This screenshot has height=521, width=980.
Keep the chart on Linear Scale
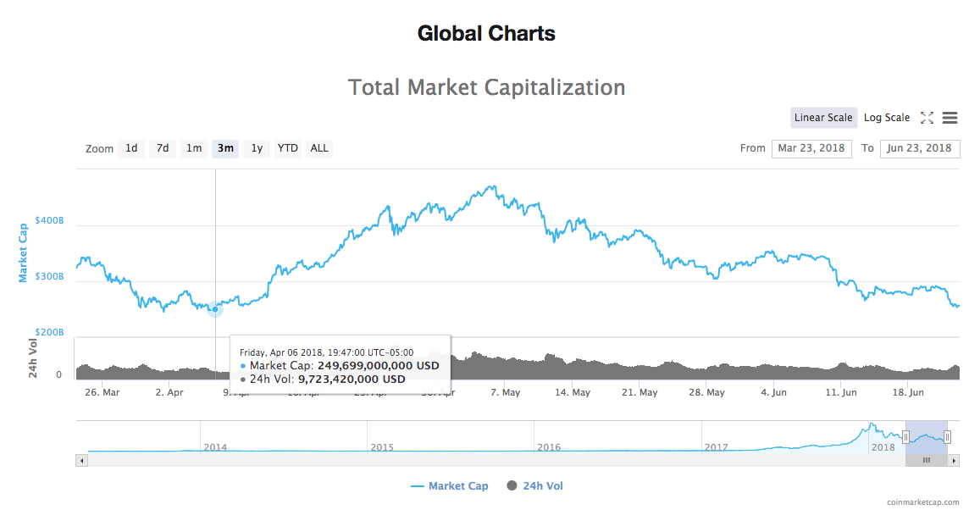tap(822, 117)
